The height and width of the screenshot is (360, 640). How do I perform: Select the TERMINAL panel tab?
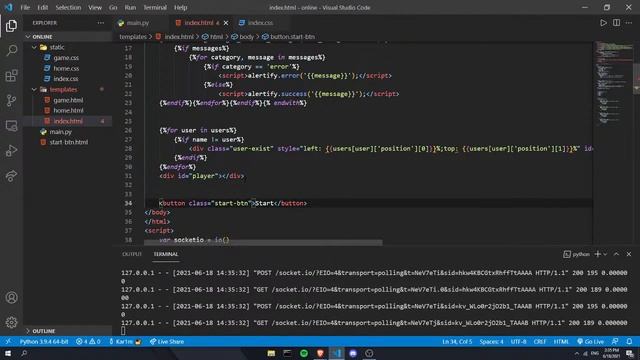pyautogui.click(x=166, y=254)
